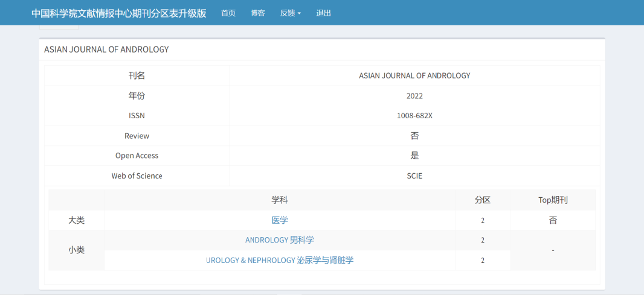Open the 博客 nav item
Viewport: 644px width, 295px height.
point(258,13)
